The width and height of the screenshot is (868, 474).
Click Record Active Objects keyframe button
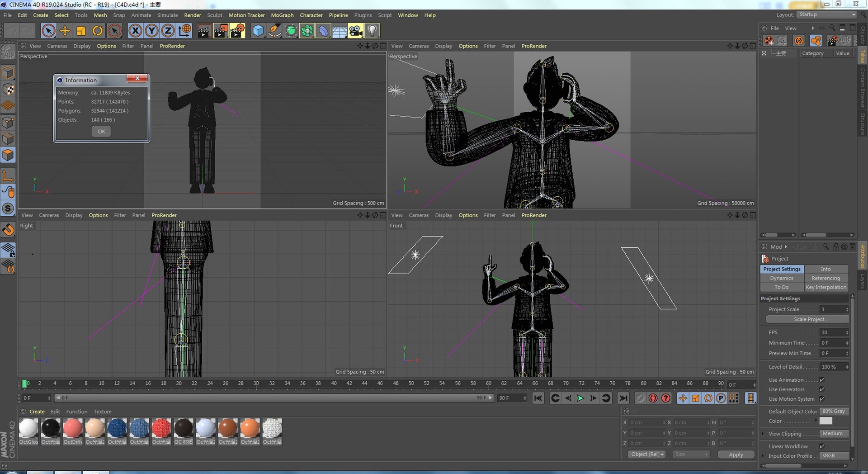pyautogui.click(x=640, y=398)
